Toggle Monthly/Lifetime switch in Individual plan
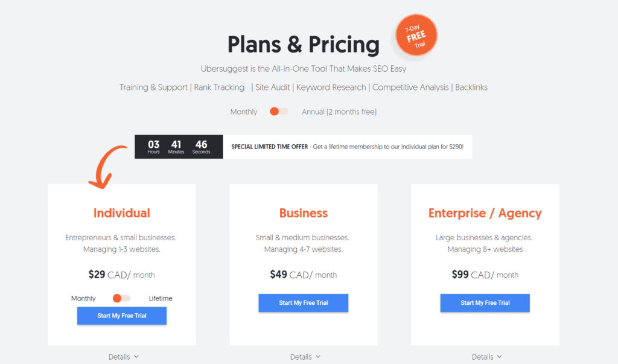618x364 pixels. pyautogui.click(x=121, y=298)
